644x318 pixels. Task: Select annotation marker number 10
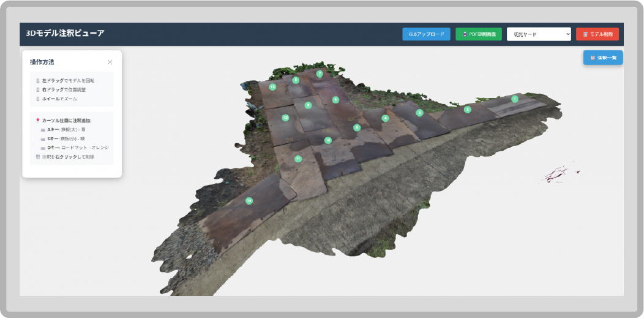[328, 140]
